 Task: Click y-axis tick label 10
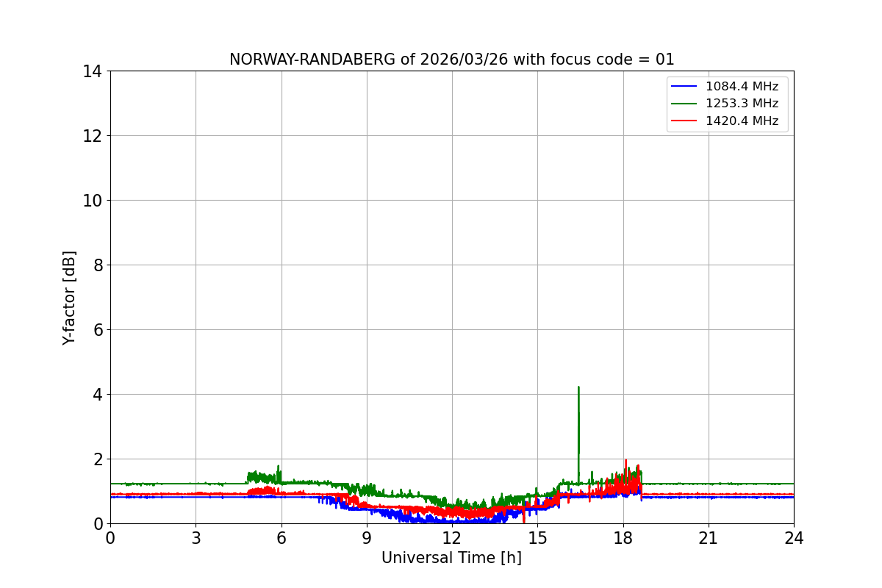[93, 201]
